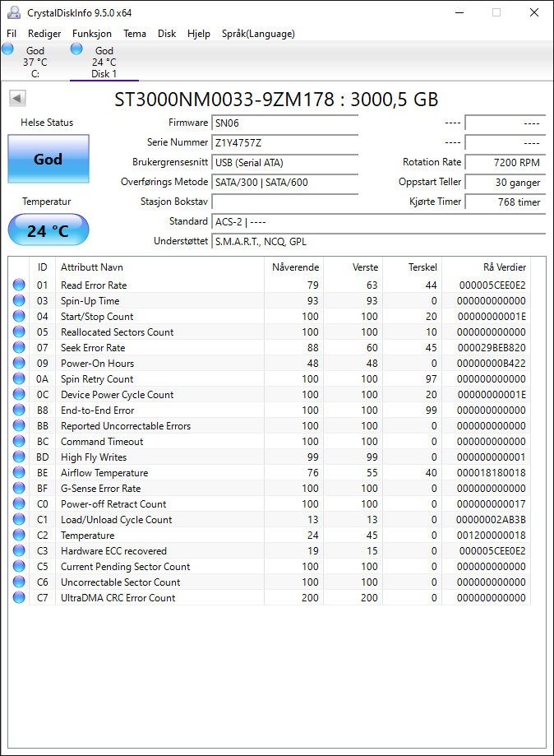The height and width of the screenshot is (756, 554).
Task: Click the Understøttet features field
Action: click(379, 242)
